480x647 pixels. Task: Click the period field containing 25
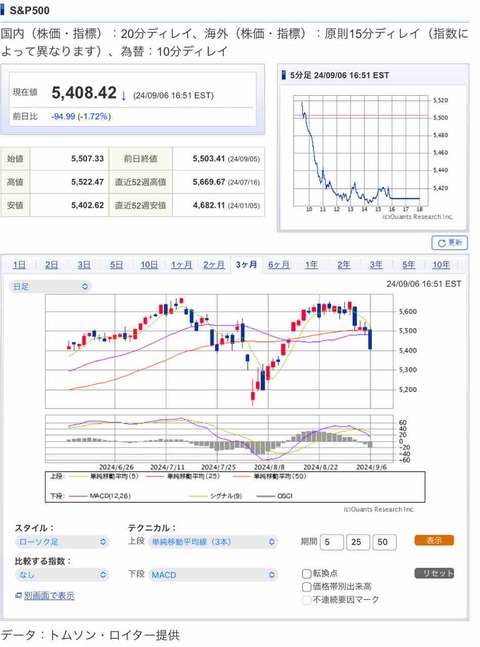click(x=357, y=542)
